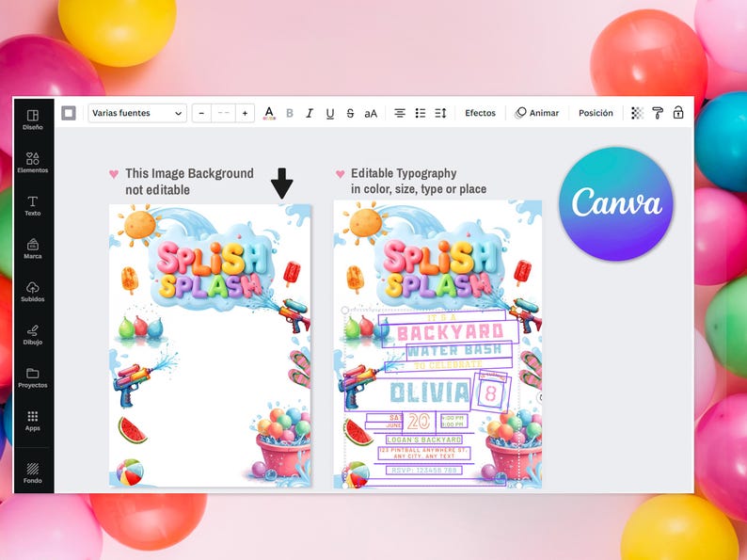This screenshot has height=560, width=747.
Task: Select the age number 8 text
Action: coord(491,393)
